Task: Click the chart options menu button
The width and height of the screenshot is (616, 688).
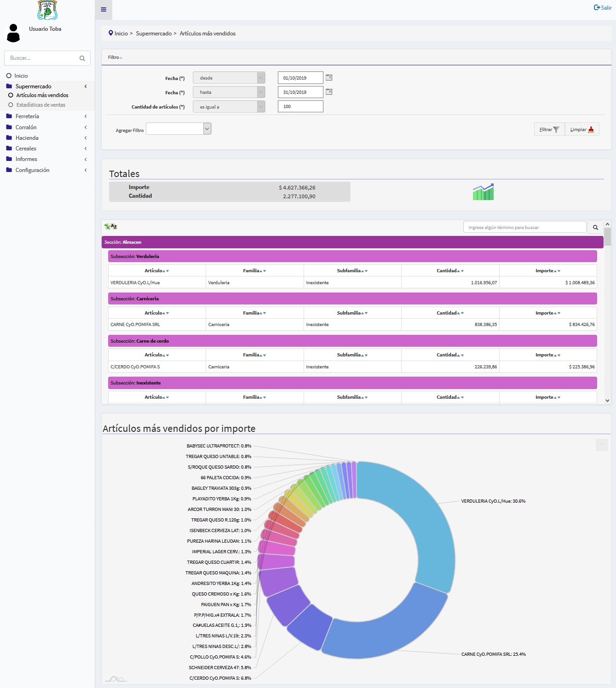Action: 601,445
